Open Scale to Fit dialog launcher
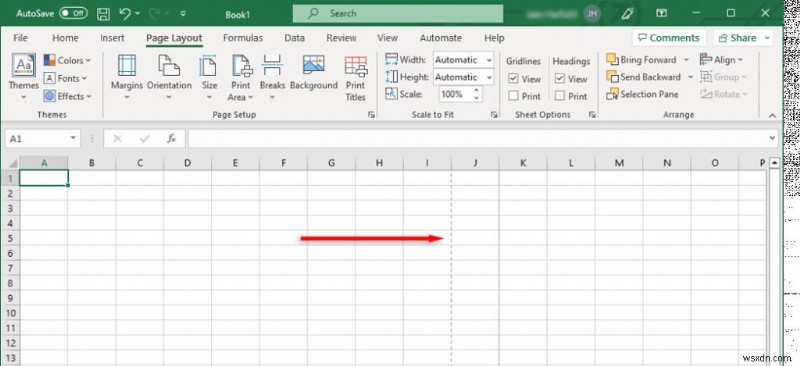The width and height of the screenshot is (800, 366). coord(494,115)
